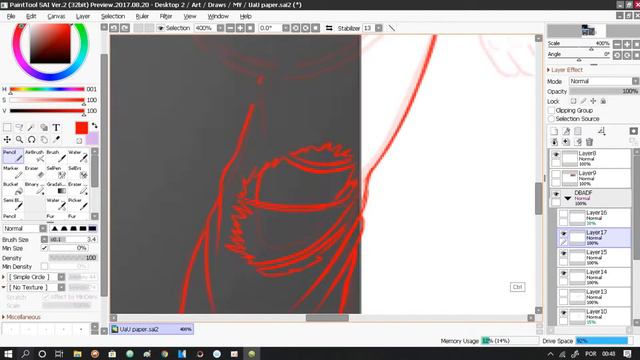Select Layer14 in the layer list
This screenshot has width=640, height=360.
point(594,277)
